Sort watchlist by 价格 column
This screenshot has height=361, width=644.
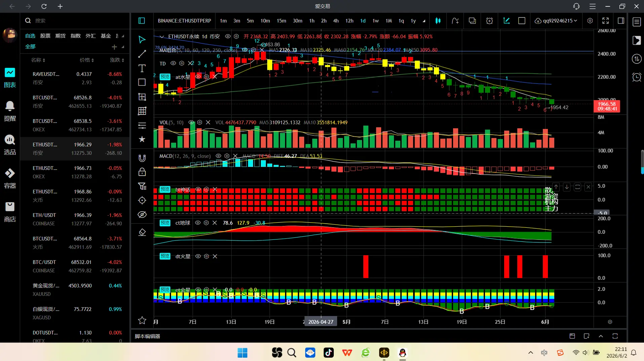pyautogui.click(x=87, y=60)
